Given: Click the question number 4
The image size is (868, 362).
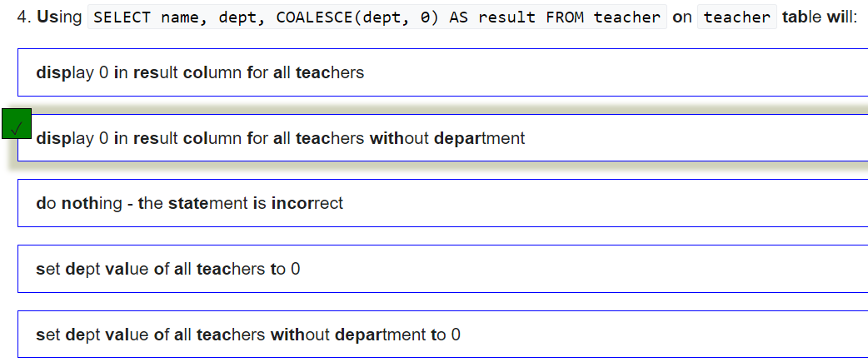Looking at the screenshot, I should 22,17.
